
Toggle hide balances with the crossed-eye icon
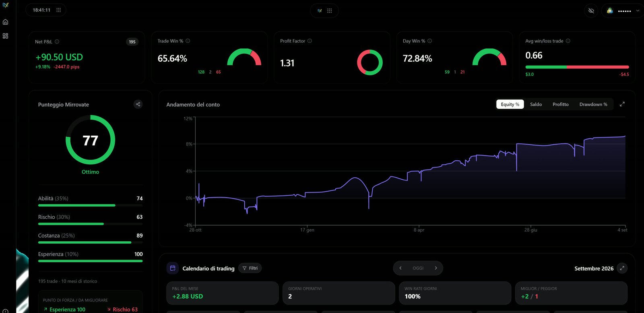click(591, 11)
